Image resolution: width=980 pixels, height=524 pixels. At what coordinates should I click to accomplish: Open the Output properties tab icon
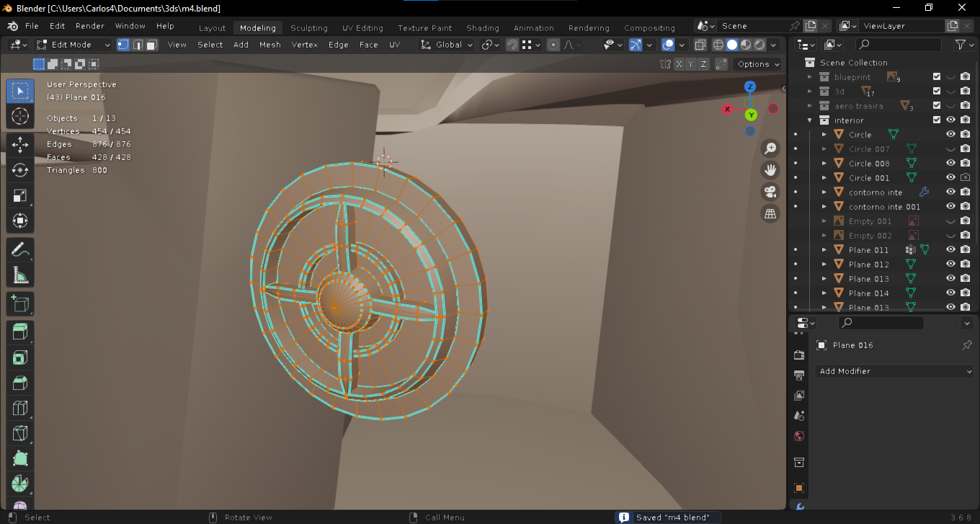[798, 376]
